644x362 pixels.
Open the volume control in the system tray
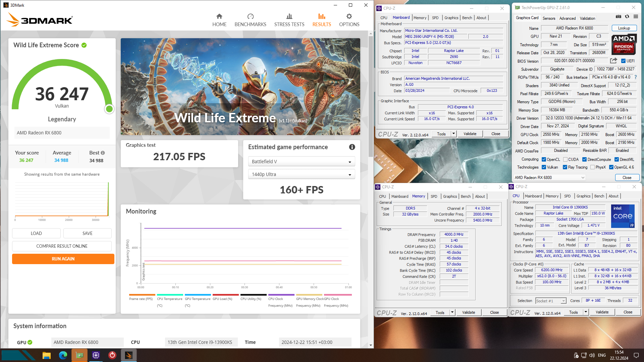592,355
